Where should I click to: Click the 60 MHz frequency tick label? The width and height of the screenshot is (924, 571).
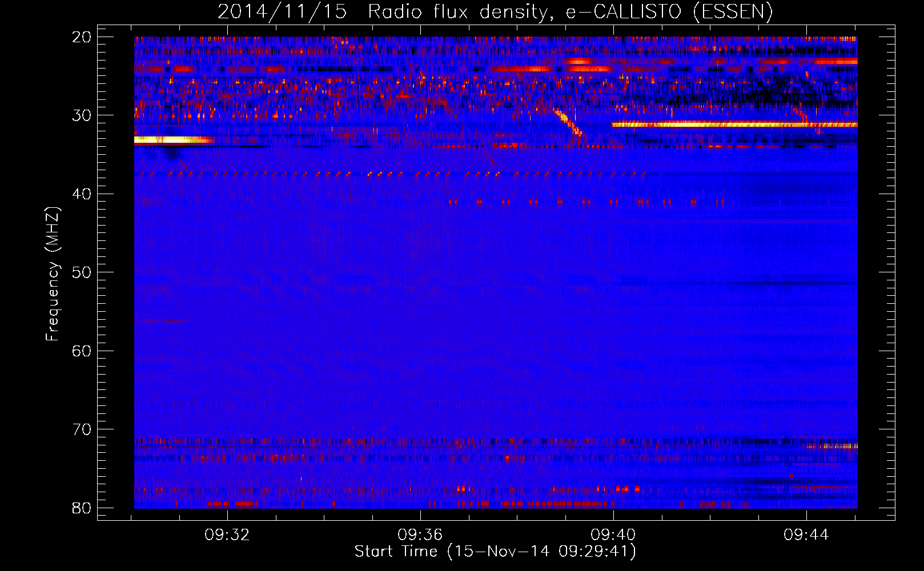pos(82,351)
